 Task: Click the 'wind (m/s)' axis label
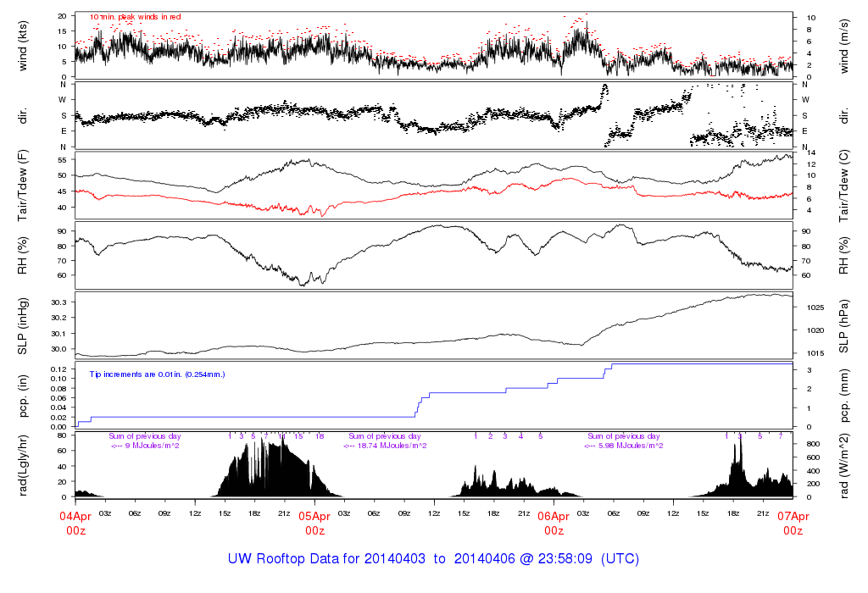[843, 47]
